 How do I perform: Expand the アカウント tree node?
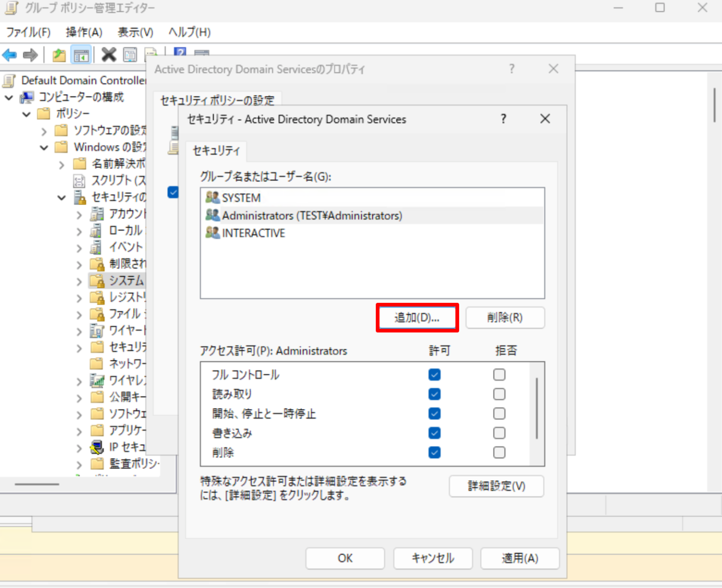pyautogui.click(x=79, y=214)
